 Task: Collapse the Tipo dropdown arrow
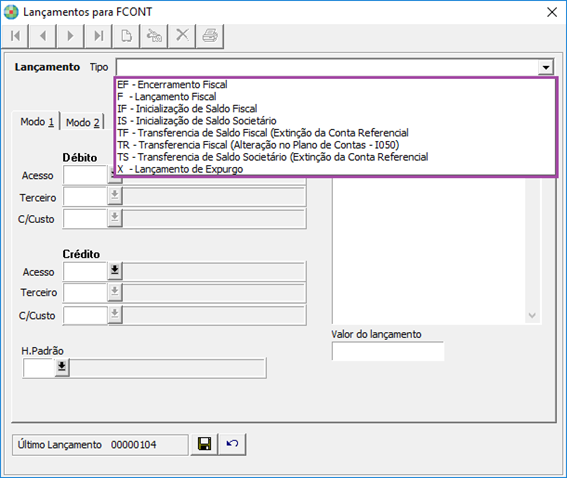point(546,67)
